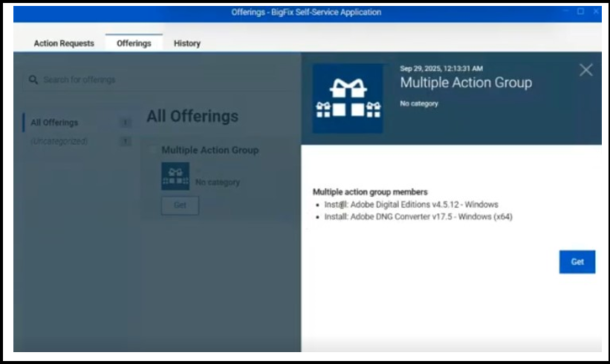Click the Adobe DNG Converter v17.5 member item
The height and width of the screenshot is (364, 610).
418,217
